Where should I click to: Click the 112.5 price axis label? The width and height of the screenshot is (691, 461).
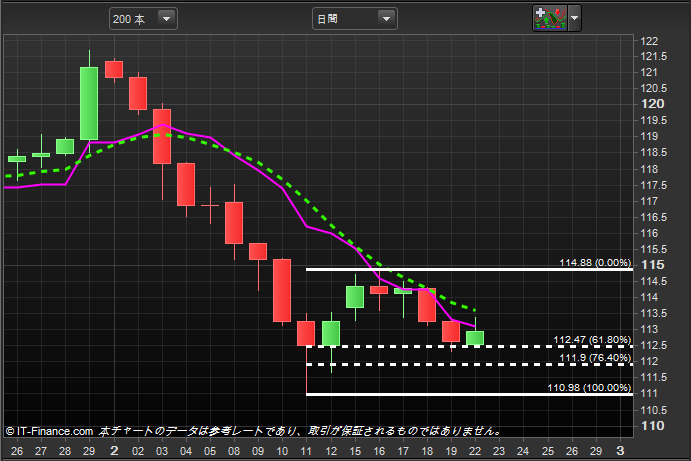[x=654, y=346]
